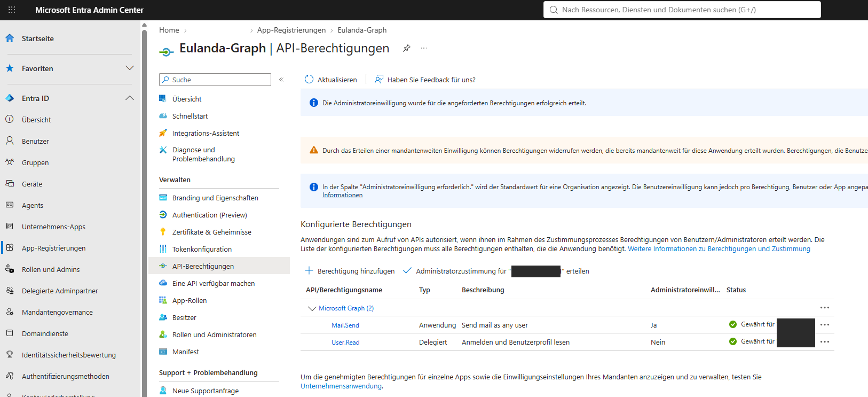The image size is (868, 397).
Task: Click the Gruppen icon in sidebar
Action: [x=10, y=162]
